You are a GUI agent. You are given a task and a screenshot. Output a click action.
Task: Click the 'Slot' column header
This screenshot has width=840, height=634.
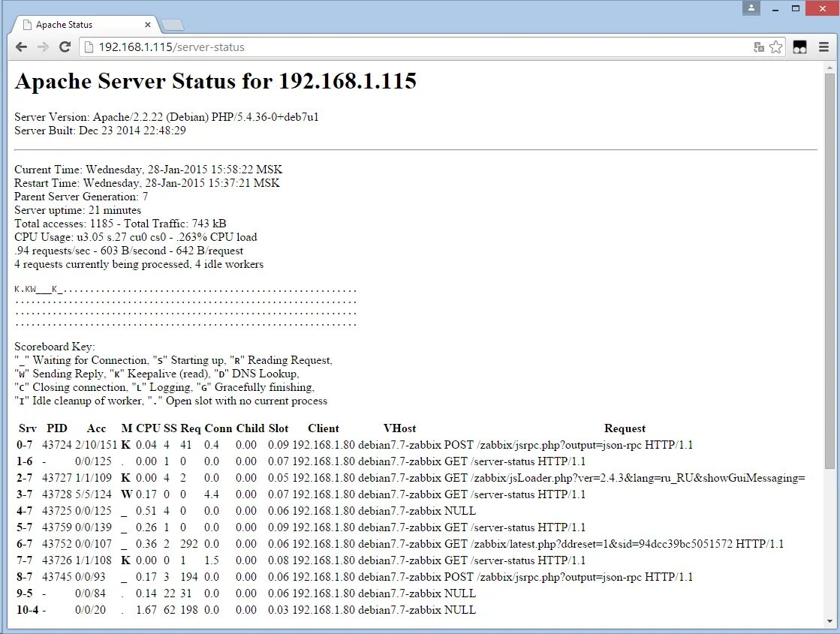(x=278, y=428)
